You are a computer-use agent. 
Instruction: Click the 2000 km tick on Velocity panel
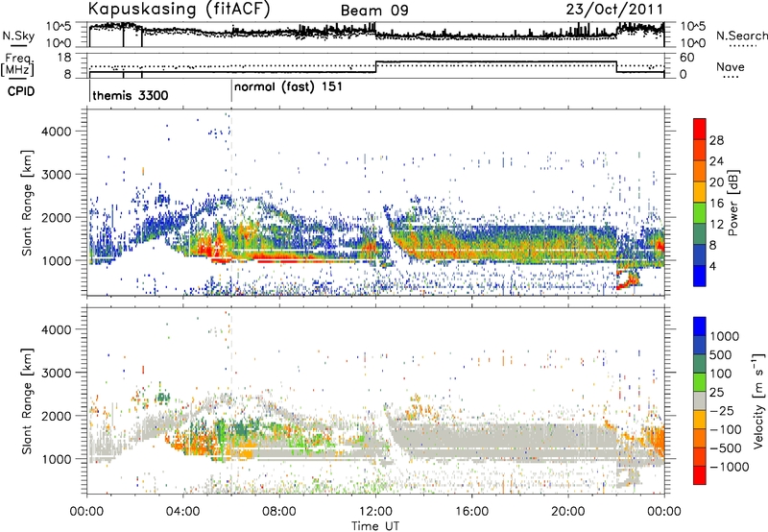point(58,416)
